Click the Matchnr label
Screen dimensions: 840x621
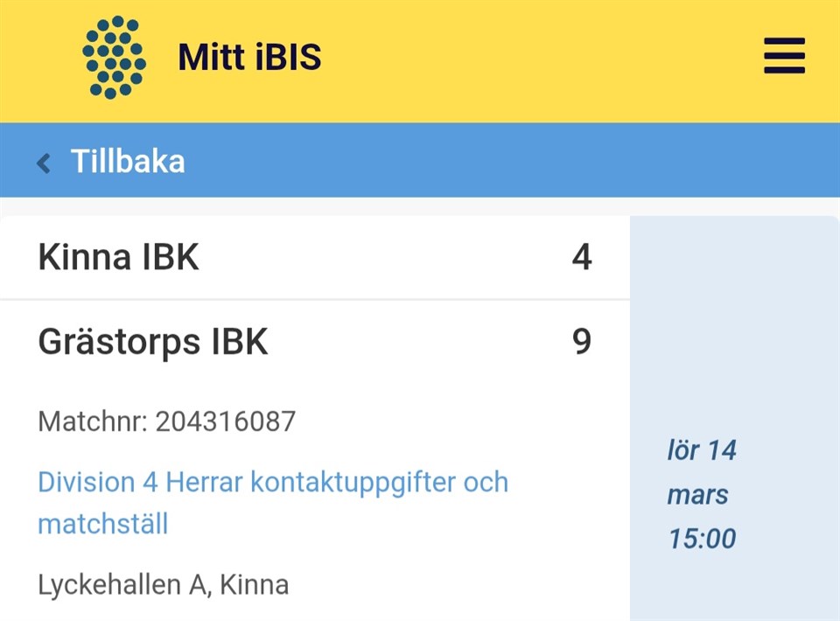tap(93, 422)
